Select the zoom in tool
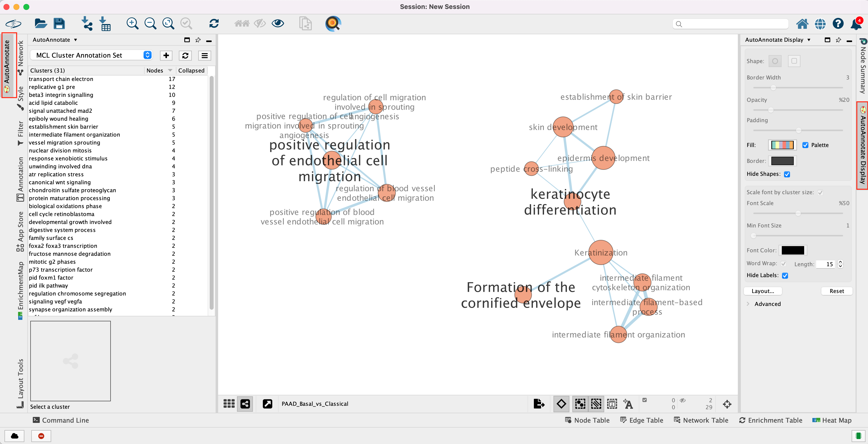 click(x=132, y=23)
